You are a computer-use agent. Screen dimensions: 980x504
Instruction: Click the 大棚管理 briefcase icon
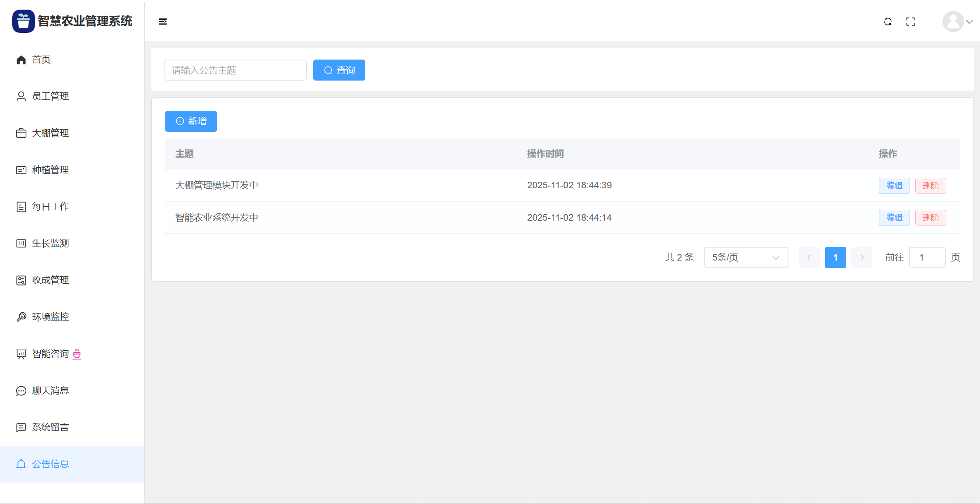pos(21,133)
